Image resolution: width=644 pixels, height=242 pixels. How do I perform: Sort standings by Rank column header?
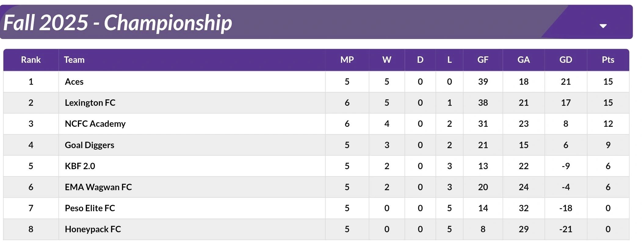tap(31, 60)
